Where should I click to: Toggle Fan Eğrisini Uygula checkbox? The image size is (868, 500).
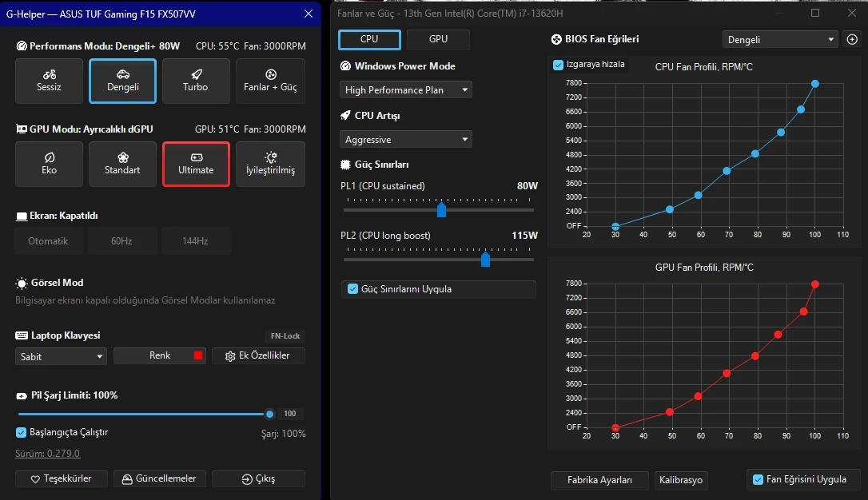coord(758,479)
